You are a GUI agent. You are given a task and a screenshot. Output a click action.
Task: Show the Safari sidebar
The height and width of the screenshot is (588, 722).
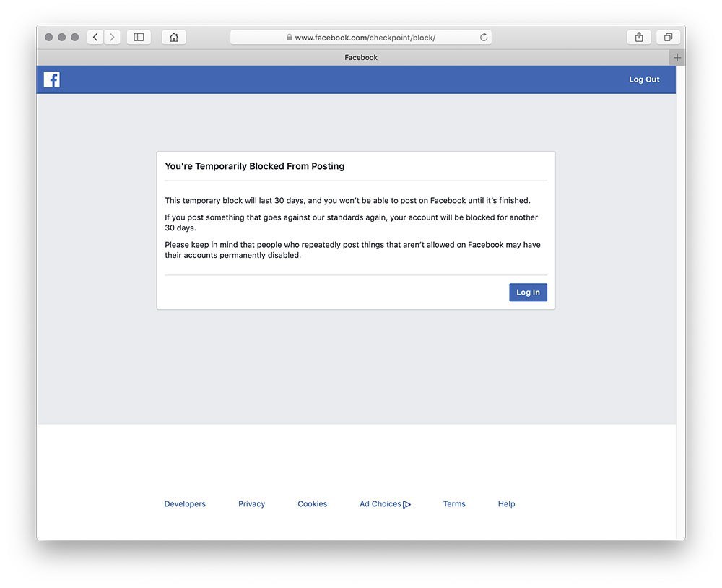(139, 38)
